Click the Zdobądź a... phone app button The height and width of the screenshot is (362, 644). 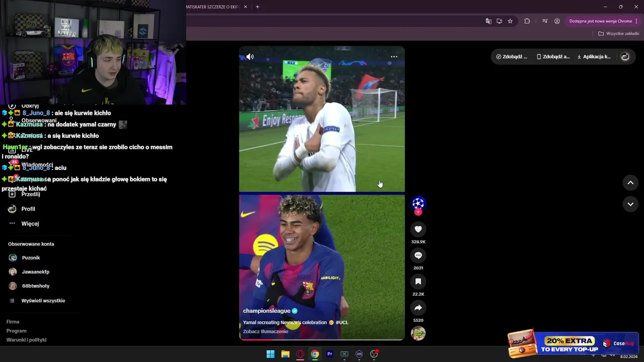553,57
